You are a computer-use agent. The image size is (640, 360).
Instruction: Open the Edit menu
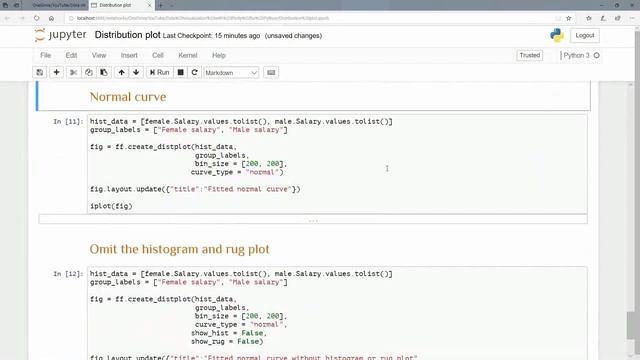[71, 55]
